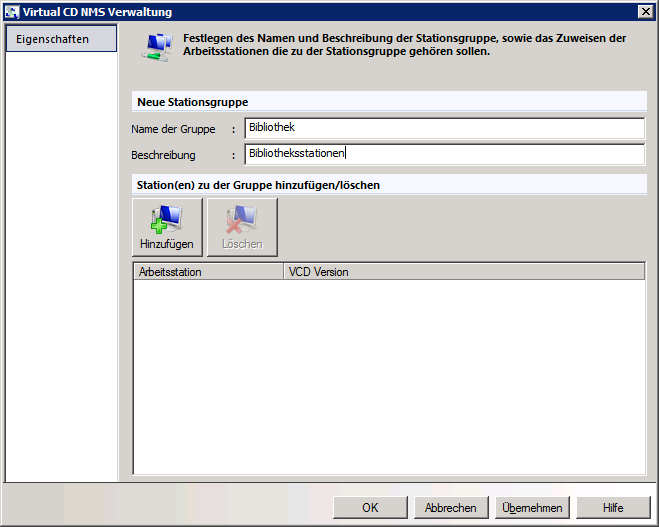Focus the Name der Gruppe field
659x527 pixels.
click(x=445, y=128)
